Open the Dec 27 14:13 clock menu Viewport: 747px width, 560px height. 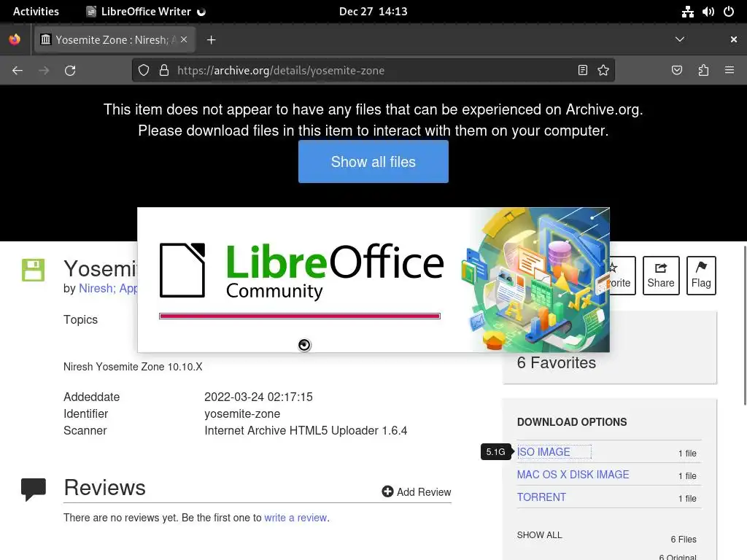[373, 12]
